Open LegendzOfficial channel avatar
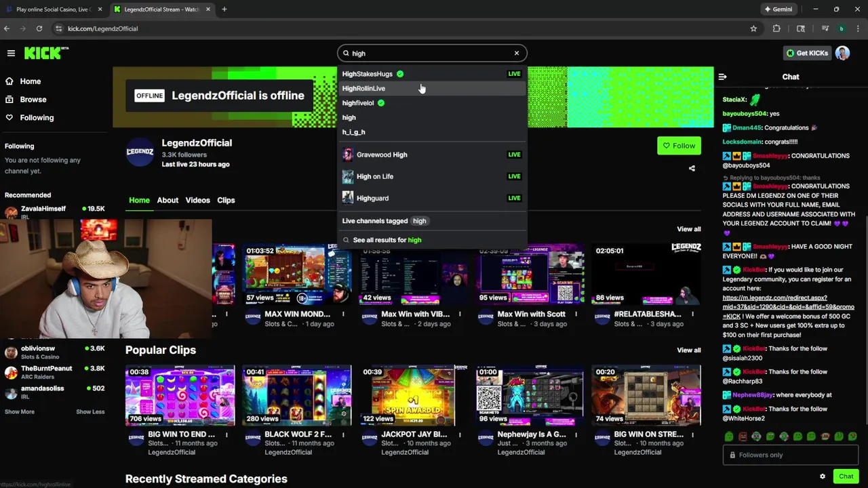868x488 pixels. click(x=140, y=152)
